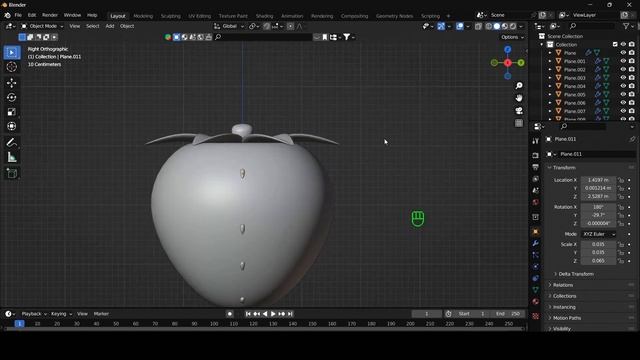Open the Object Mode dropdown
The width and height of the screenshot is (640, 360).
[x=42, y=26]
